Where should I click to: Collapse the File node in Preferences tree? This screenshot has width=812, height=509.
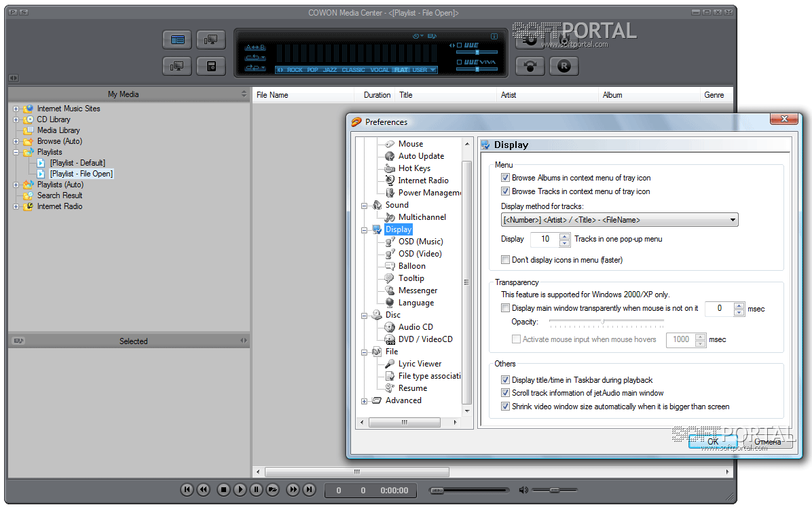coord(364,352)
